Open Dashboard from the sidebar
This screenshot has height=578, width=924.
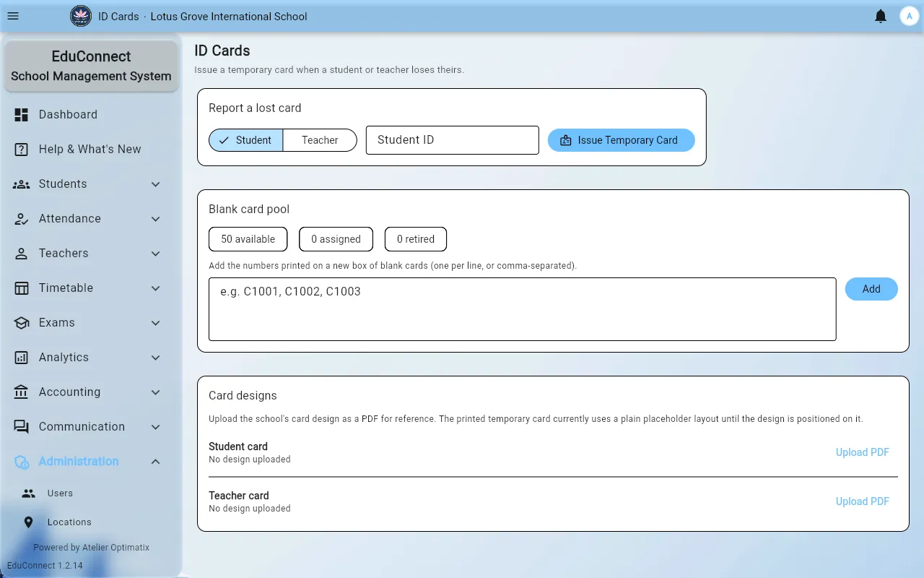[x=91, y=114]
